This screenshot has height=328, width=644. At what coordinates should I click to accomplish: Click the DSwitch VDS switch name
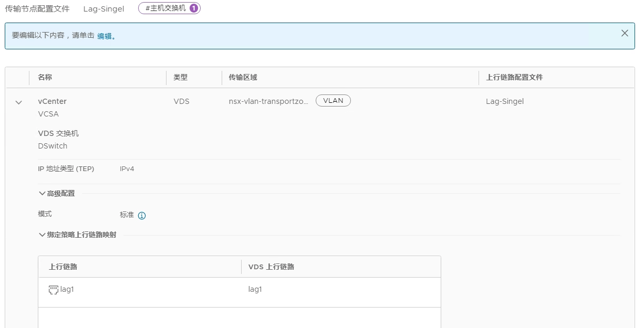53,146
